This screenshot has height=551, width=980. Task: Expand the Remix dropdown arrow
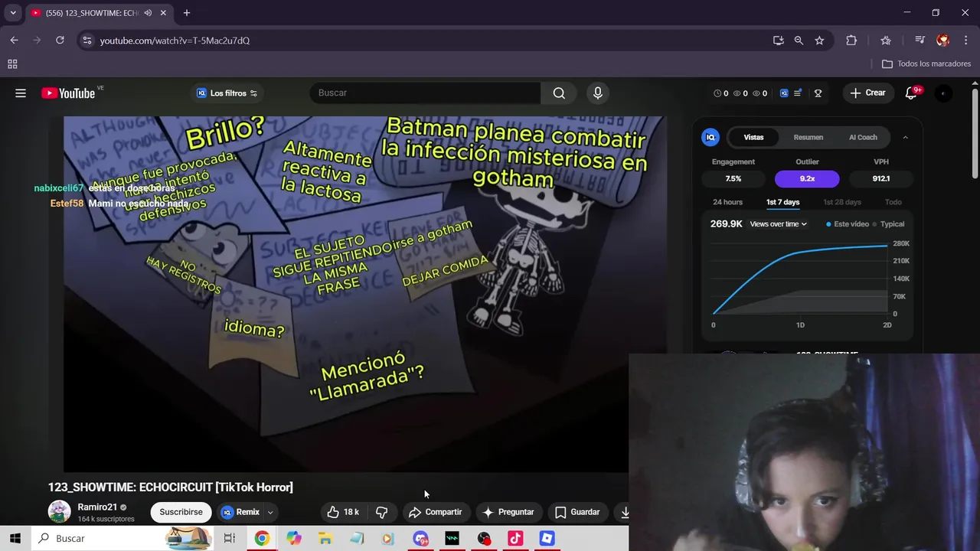click(270, 513)
